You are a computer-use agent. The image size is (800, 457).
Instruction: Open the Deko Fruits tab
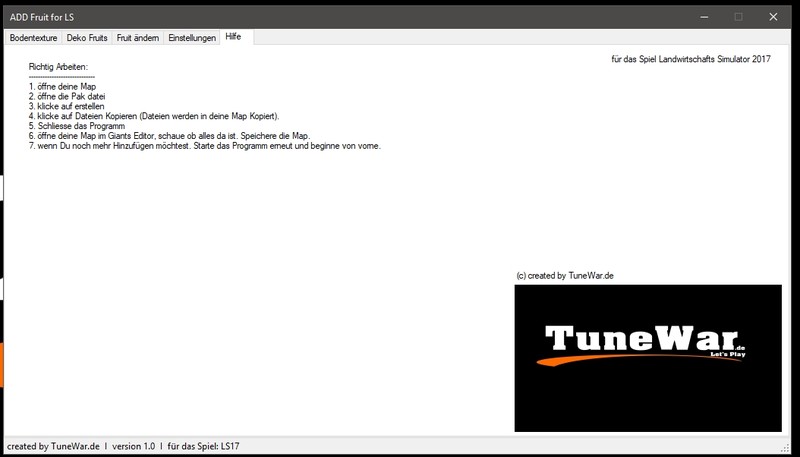[87, 37]
